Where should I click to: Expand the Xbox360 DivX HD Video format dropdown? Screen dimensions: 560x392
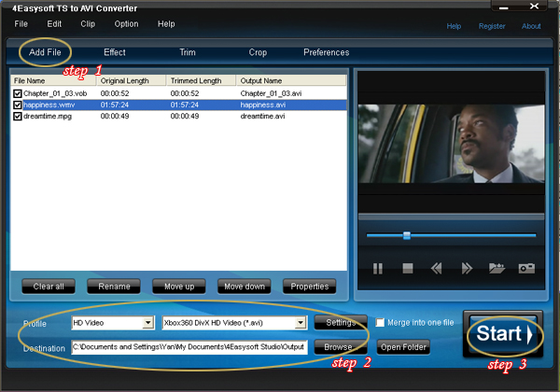[x=301, y=323]
